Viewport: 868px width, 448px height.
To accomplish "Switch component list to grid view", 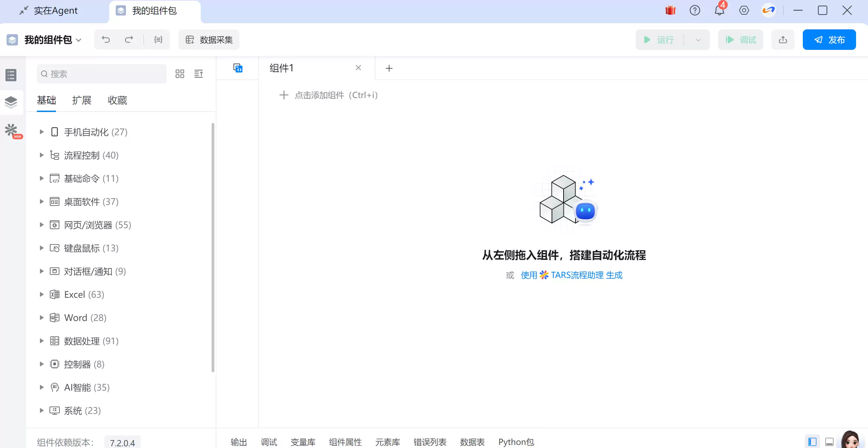I will (180, 74).
